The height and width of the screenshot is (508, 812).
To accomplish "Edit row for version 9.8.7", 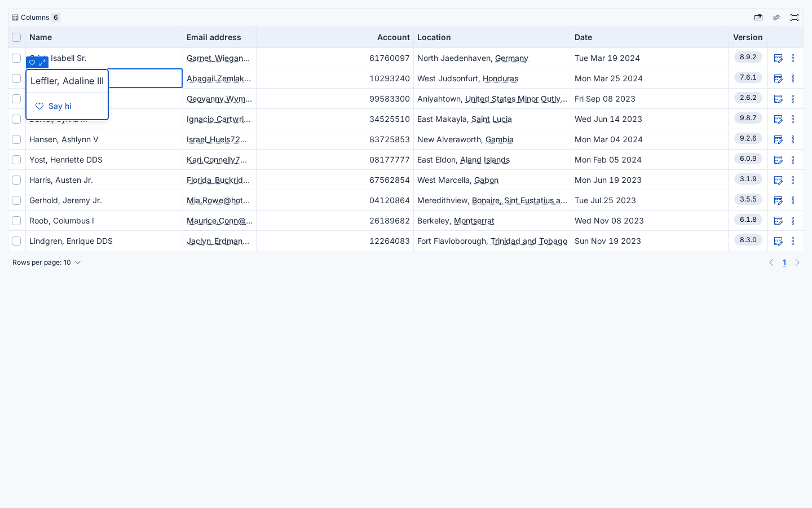I will coord(779,119).
